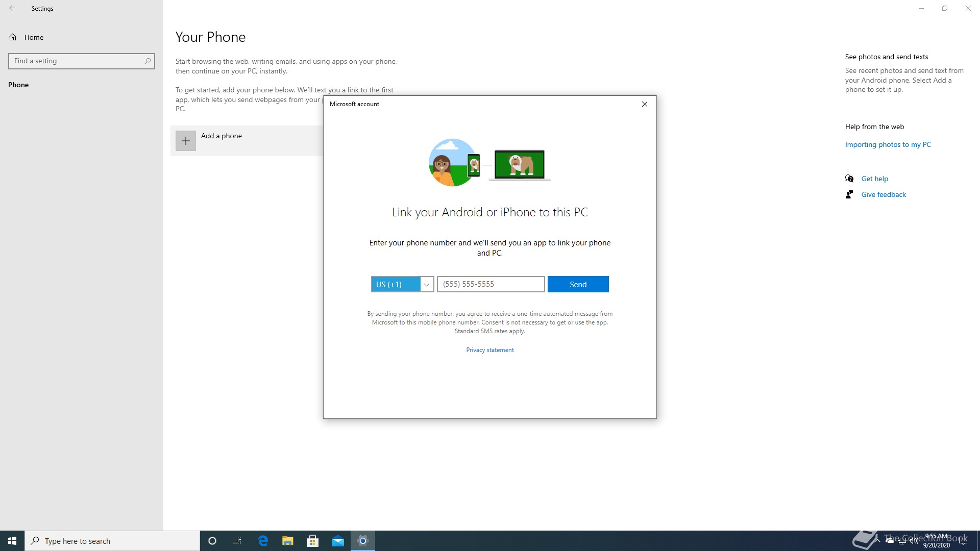Close the Microsoft account dialog
The height and width of the screenshot is (551, 980).
coord(645,104)
